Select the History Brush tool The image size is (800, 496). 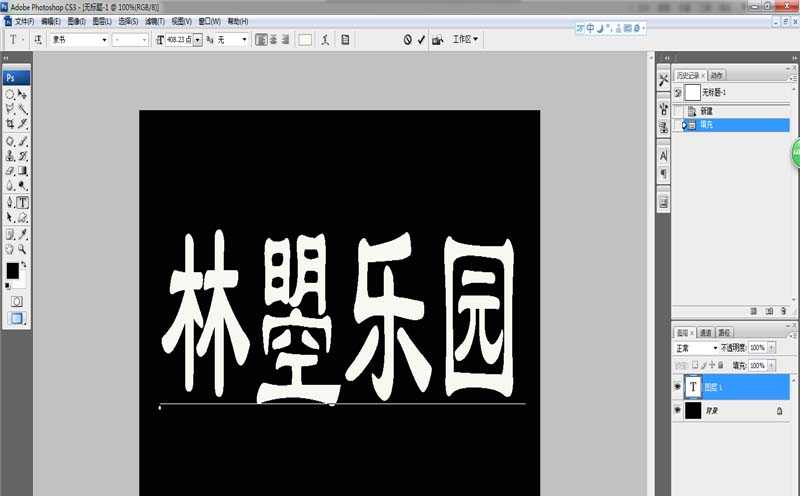(22, 156)
